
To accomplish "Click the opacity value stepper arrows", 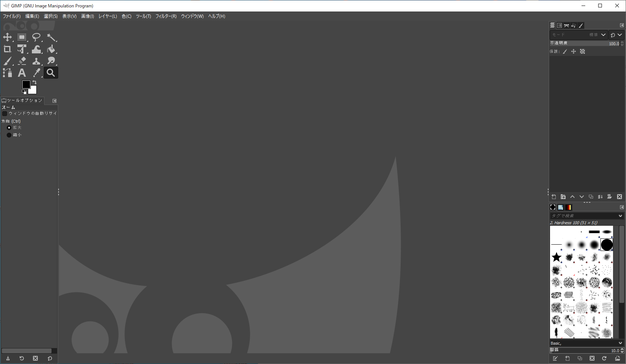I will 622,43.
